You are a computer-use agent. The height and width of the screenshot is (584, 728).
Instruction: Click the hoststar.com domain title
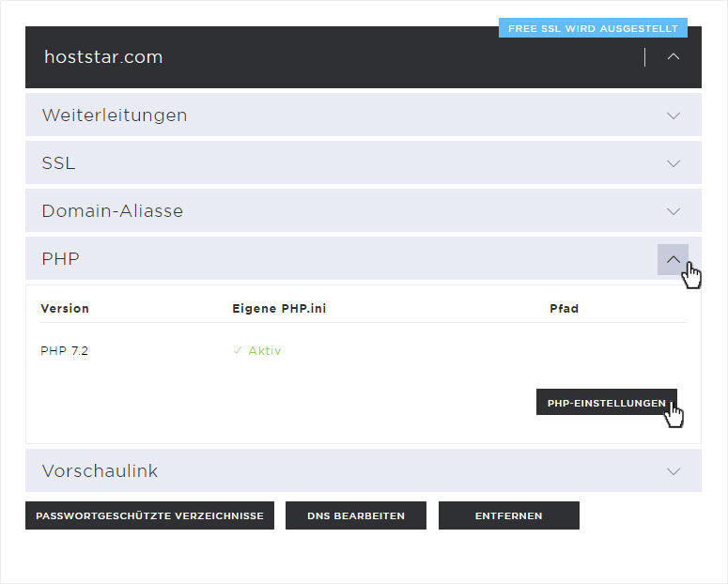click(x=103, y=56)
